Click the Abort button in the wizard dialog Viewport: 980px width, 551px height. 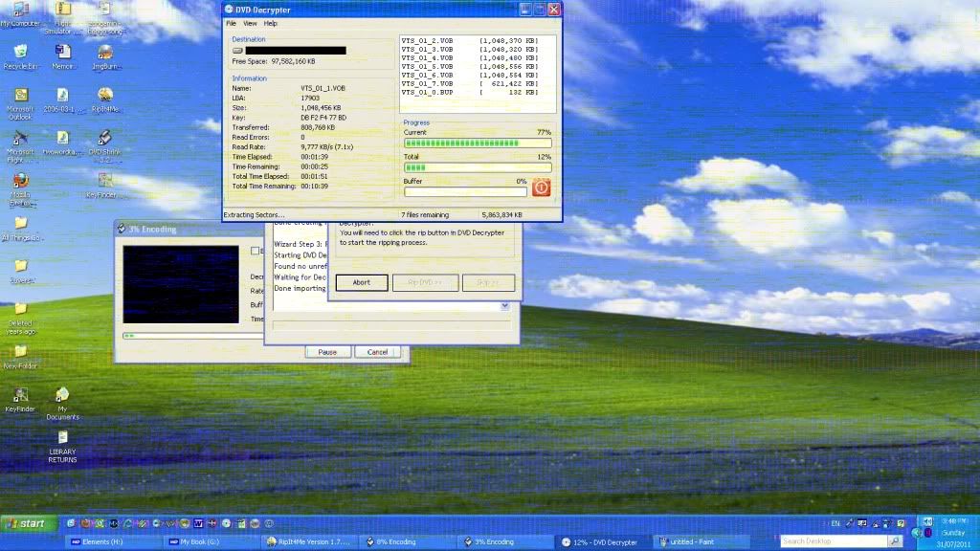pos(361,282)
